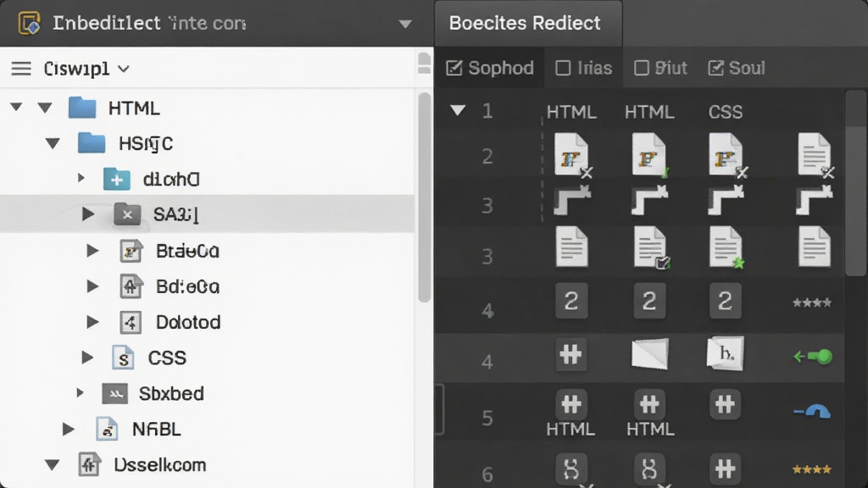Expand the Btɑeʋƈa tree item arrow
This screenshot has height=488, width=868.
pyautogui.click(x=92, y=251)
